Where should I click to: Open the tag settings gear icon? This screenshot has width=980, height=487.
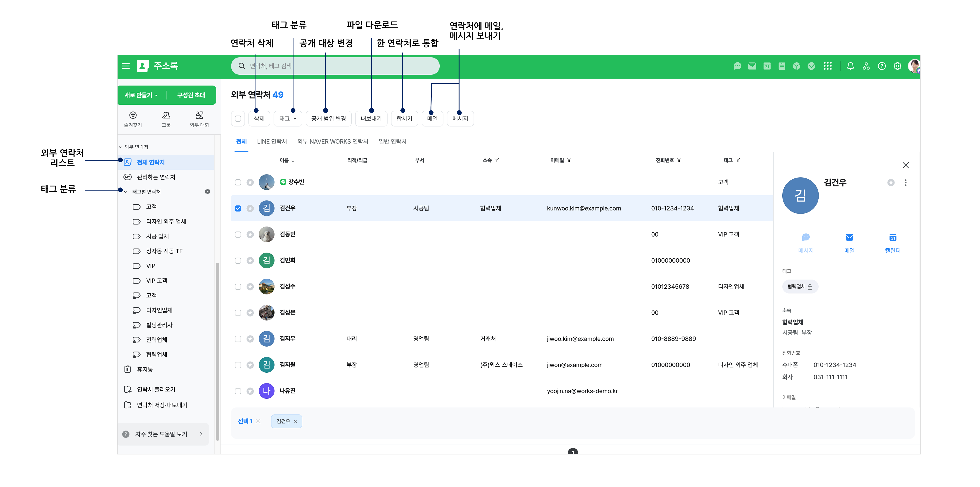tap(207, 192)
